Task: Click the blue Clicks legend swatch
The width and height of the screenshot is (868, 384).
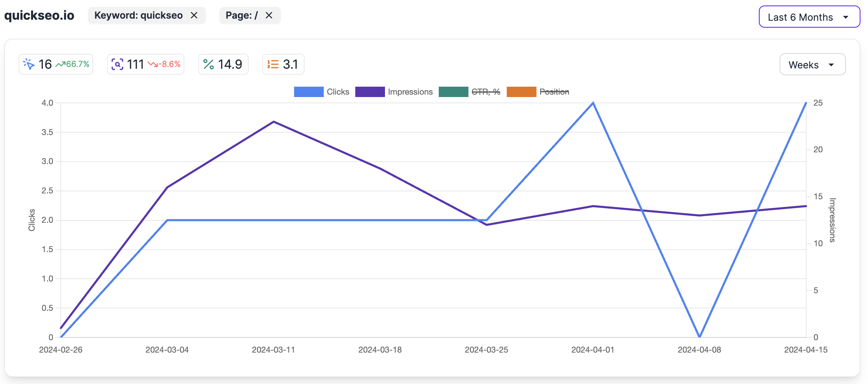Action: point(309,92)
